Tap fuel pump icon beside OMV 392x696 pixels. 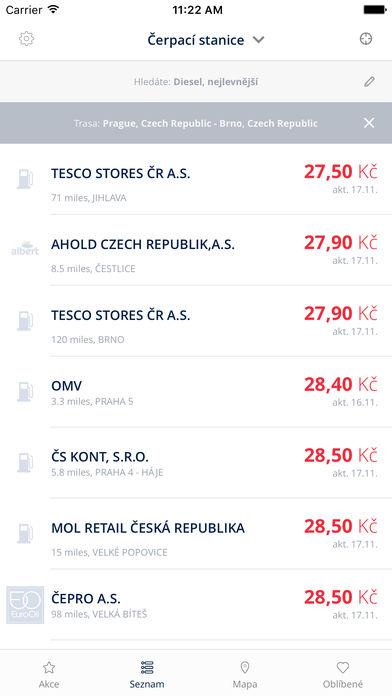click(x=25, y=392)
